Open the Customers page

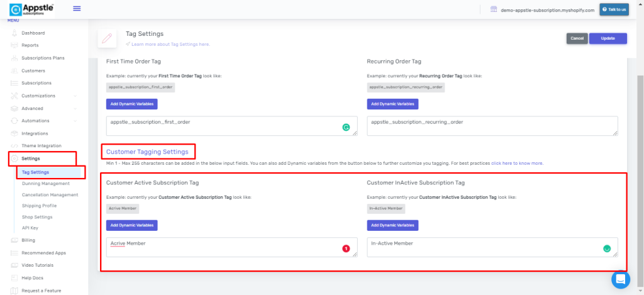pos(33,70)
